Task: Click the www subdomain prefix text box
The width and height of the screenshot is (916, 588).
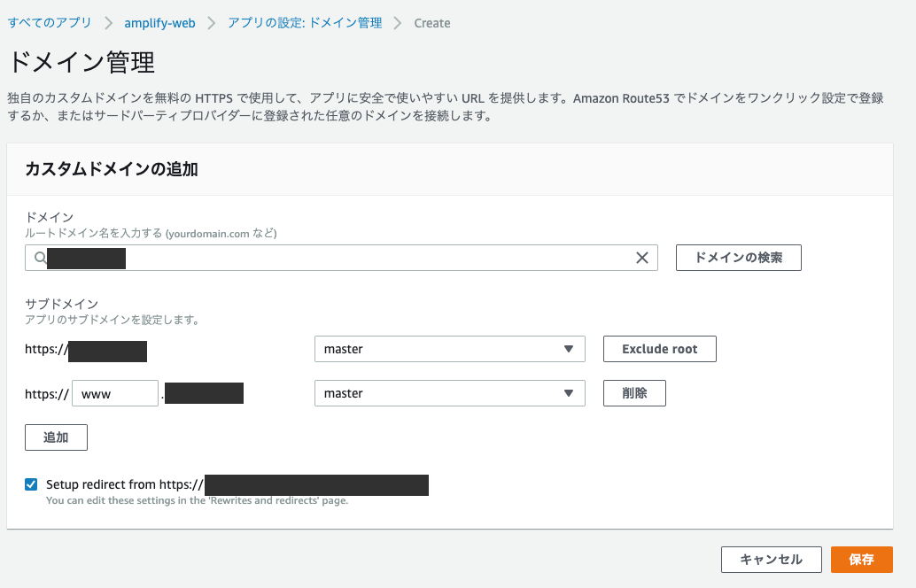Action: (x=115, y=393)
